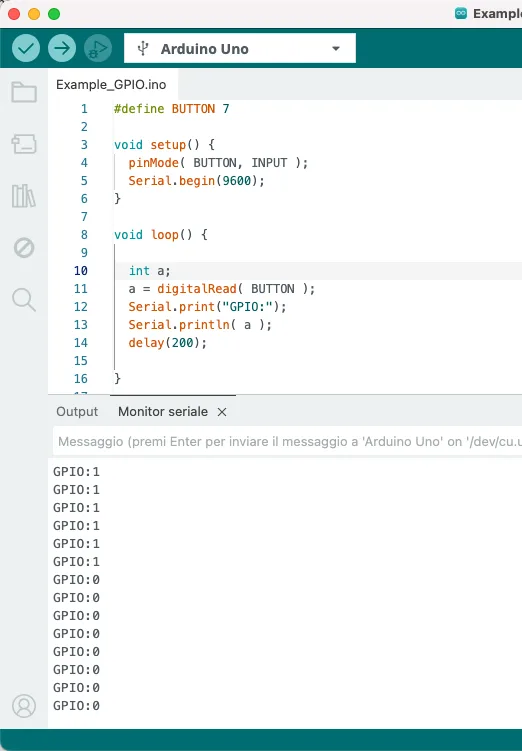Switch to the Output tab
The image size is (522, 751).
click(77, 411)
